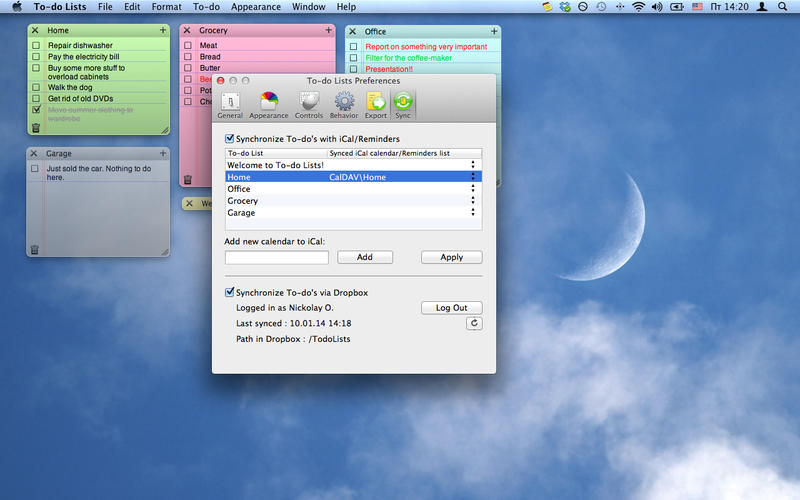The height and width of the screenshot is (500, 800).
Task: Open calendar dropdown for Home row
Action: click(x=472, y=177)
